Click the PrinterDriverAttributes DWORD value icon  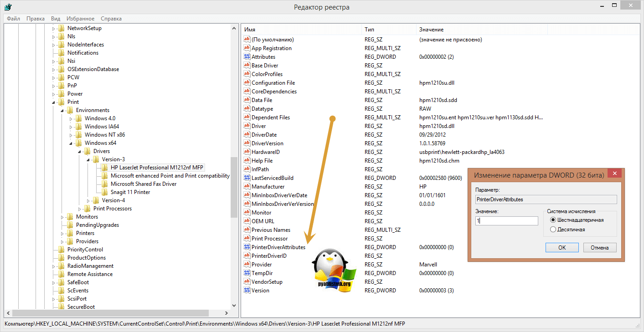[247, 247]
